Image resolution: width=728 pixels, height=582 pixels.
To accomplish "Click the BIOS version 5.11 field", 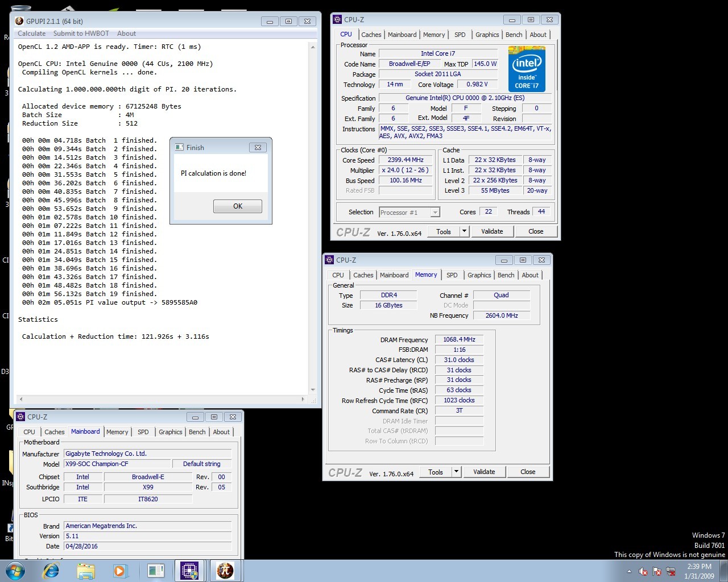I will (148, 536).
